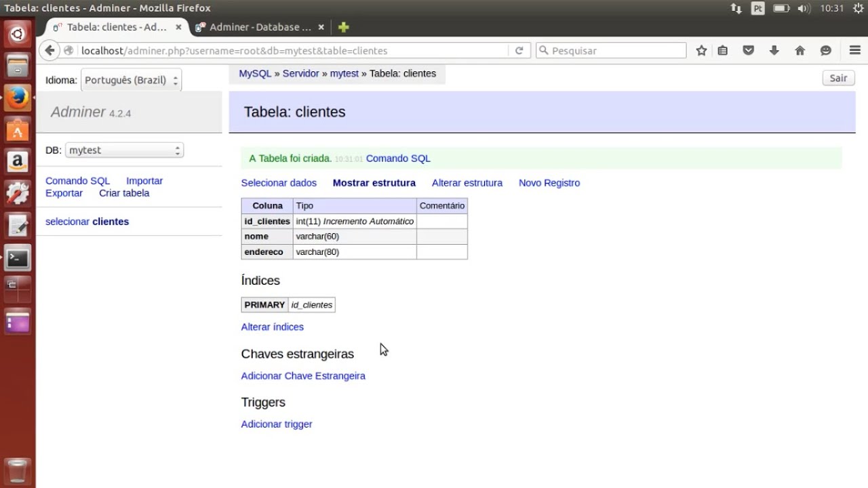Image resolution: width=868 pixels, height=488 pixels.
Task: Close the 'Adminer - Database' browser tab
Action: 321,27
